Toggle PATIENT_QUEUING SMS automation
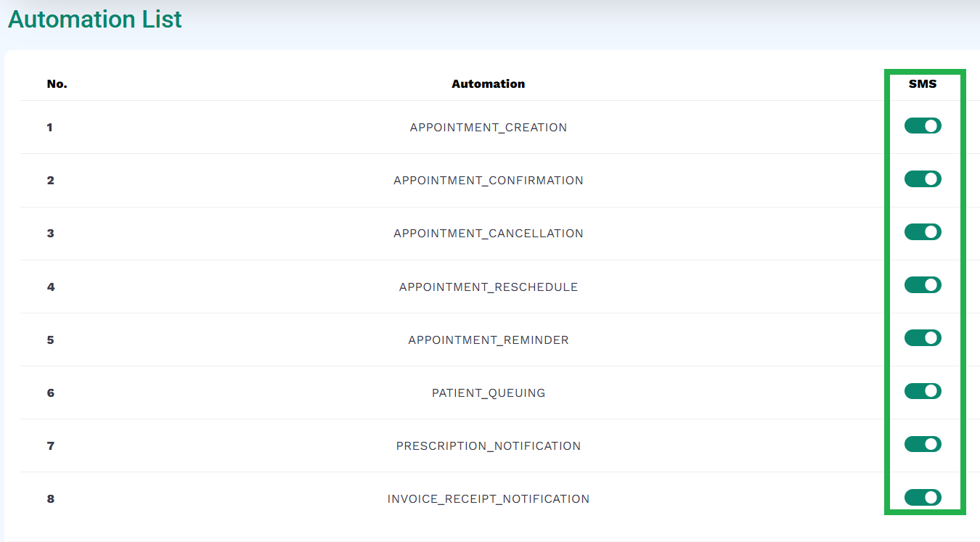The image size is (980, 542). (x=923, y=392)
